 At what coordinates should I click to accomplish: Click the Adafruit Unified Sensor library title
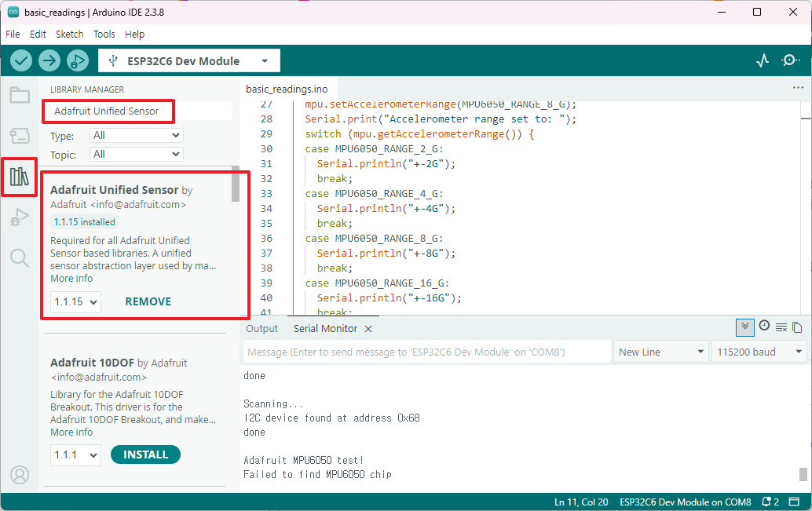115,190
